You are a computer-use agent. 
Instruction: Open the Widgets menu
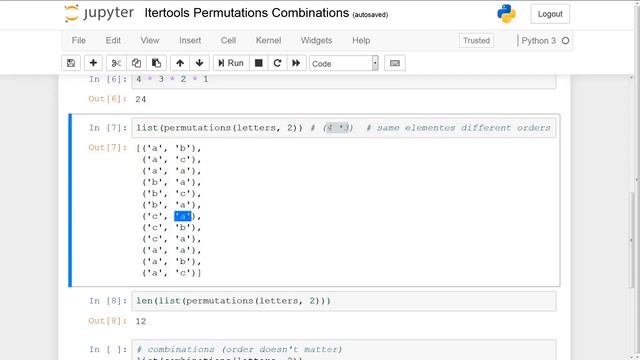click(x=316, y=40)
